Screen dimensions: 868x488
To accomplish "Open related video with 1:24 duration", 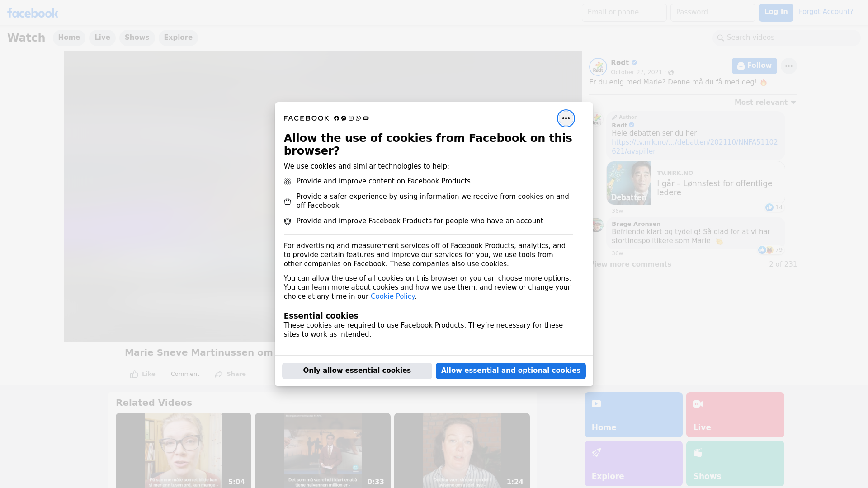I will pos(462,450).
